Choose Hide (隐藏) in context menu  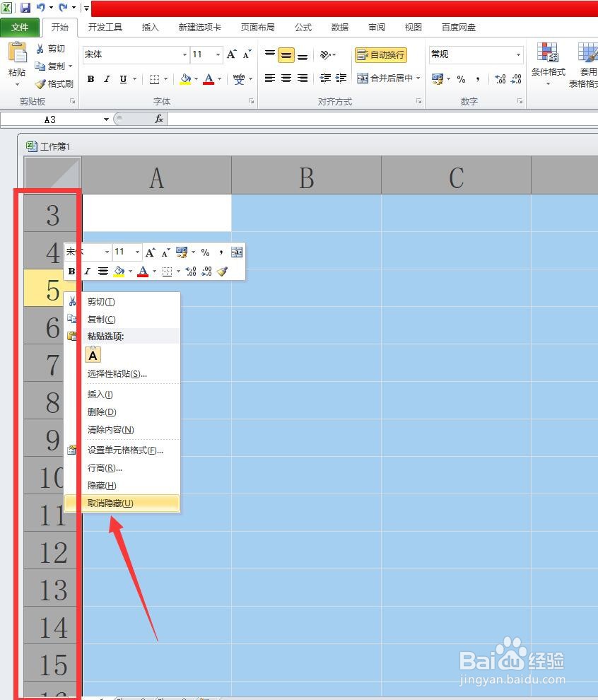coord(122,485)
